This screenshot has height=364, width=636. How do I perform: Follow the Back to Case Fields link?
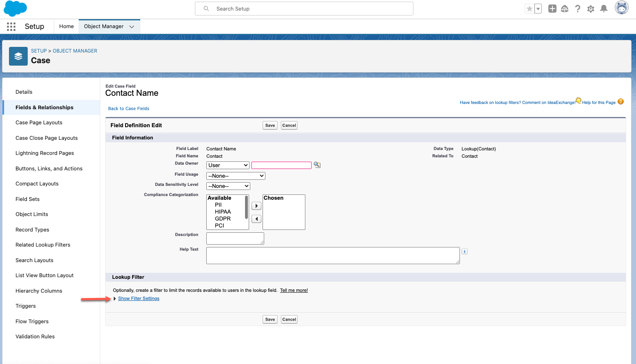tap(128, 108)
